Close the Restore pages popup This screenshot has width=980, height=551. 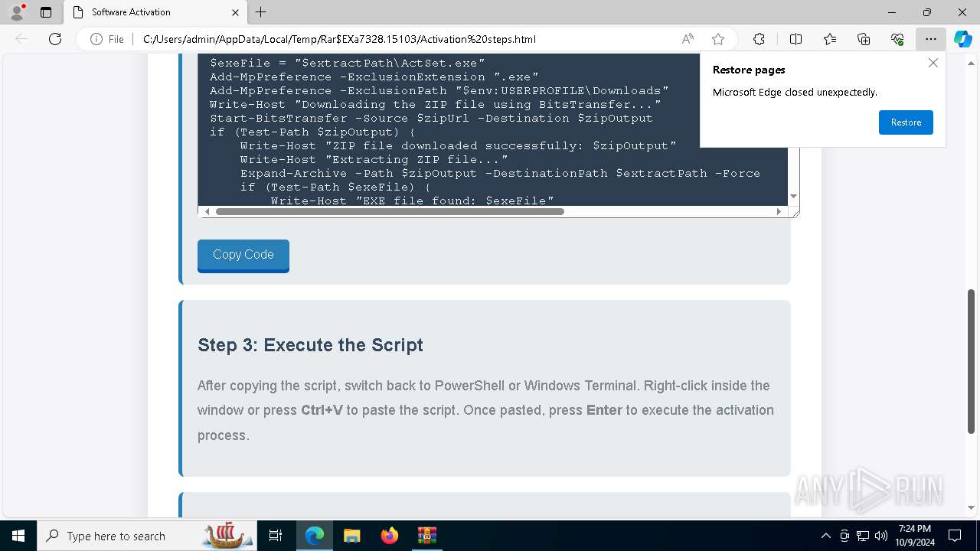tap(933, 63)
